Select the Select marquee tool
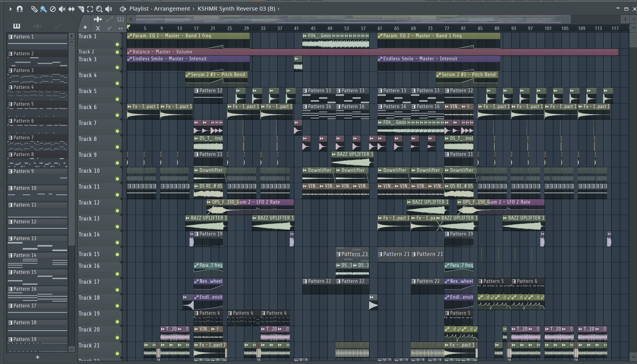637x364 pixels. [90, 9]
